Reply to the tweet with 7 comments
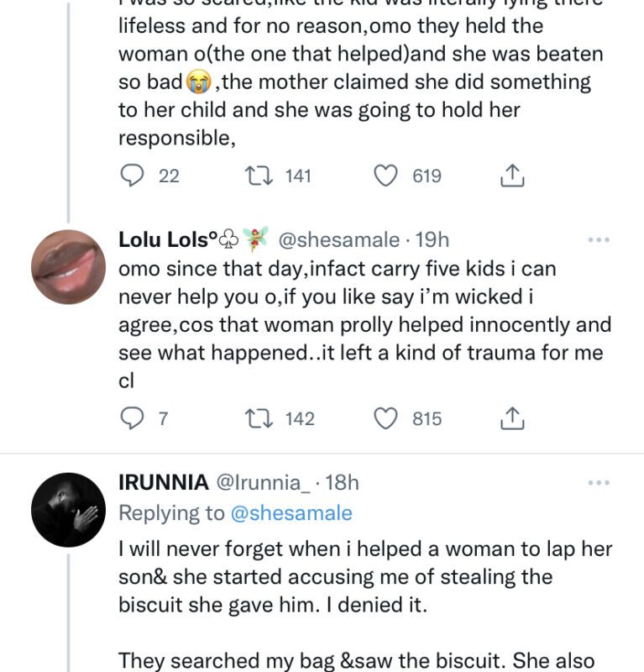Screen dimensions: 644x672 coord(133,417)
